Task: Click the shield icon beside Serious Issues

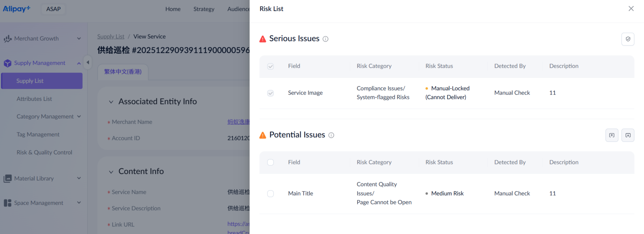Action: (x=627, y=39)
